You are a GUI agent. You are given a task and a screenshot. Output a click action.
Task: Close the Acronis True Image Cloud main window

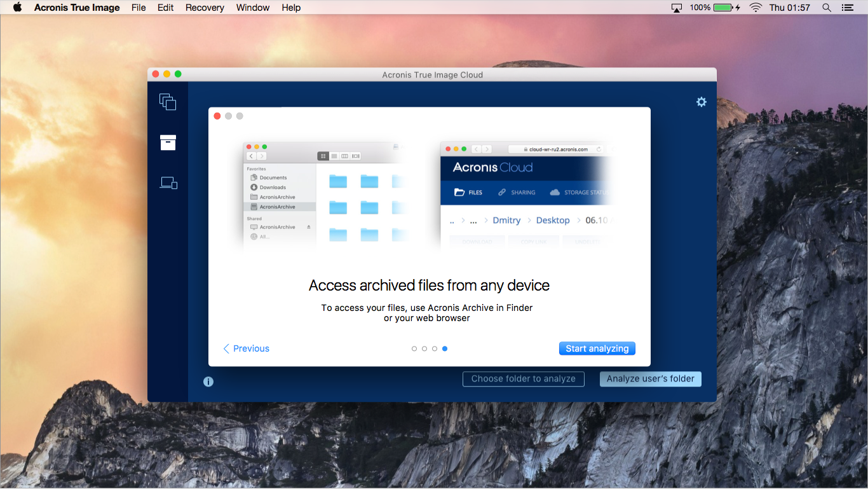(156, 74)
